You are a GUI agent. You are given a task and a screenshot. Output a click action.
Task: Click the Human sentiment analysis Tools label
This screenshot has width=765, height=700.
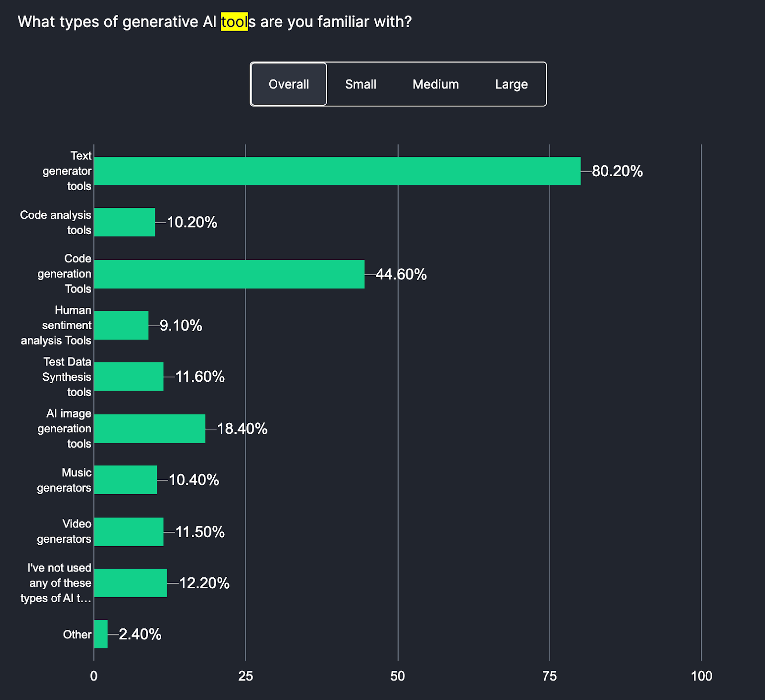click(55, 325)
